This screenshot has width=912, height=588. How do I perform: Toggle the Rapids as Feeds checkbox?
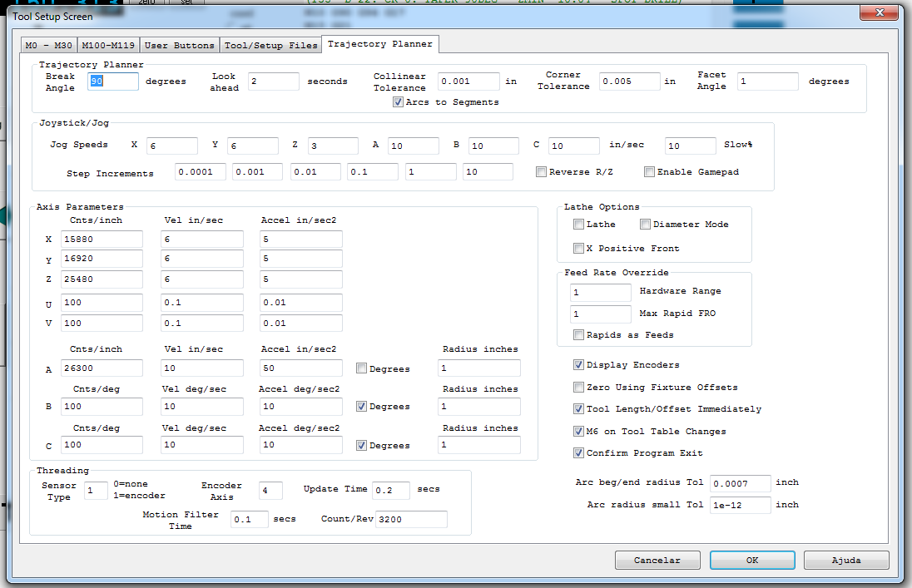tap(579, 335)
